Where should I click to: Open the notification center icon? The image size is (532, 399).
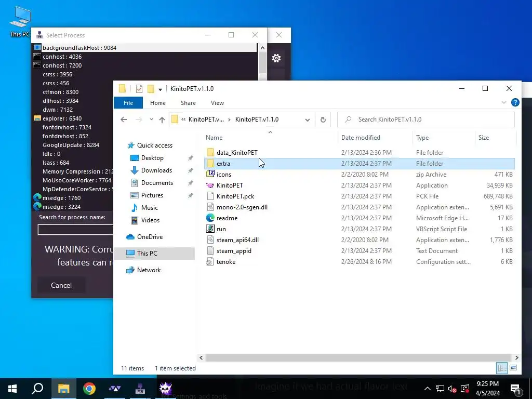tap(515, 389)
